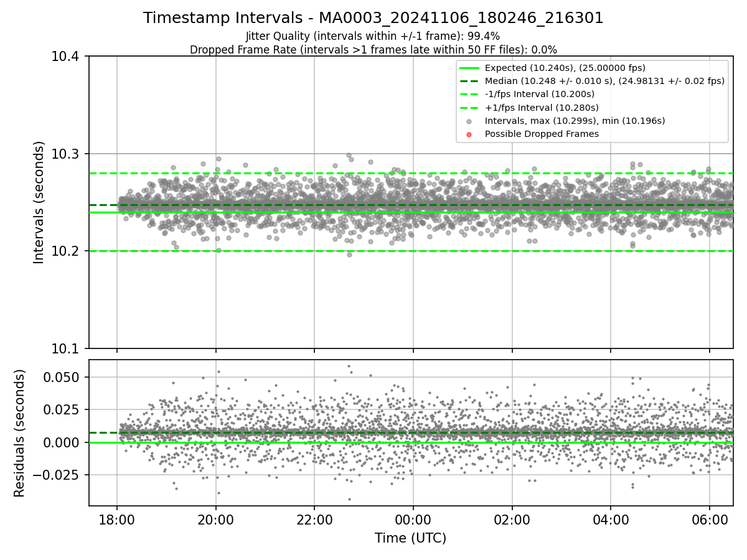Click the '02:00' x-axis tick label

click(512, 520)
